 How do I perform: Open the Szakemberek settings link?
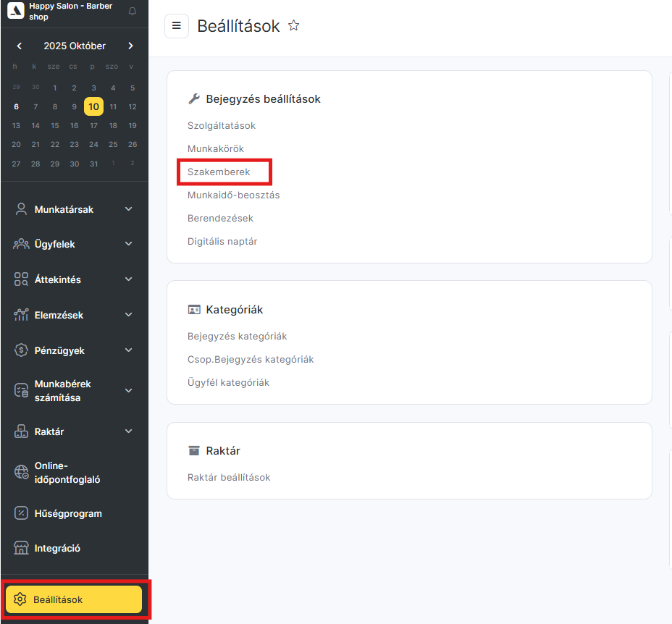[x=219, y=172]
